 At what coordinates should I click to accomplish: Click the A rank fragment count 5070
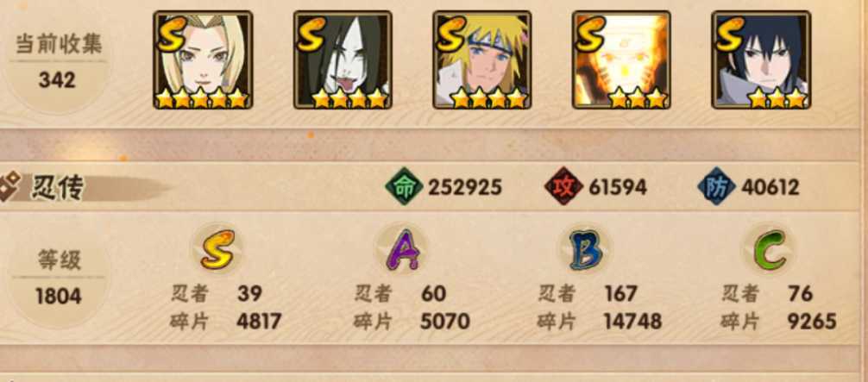(x=445, y=321)
